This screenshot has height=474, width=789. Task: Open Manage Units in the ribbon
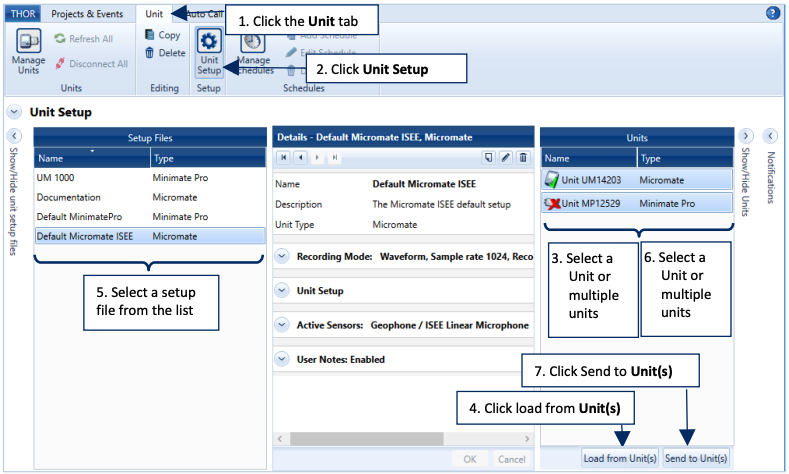click(28, 51)
